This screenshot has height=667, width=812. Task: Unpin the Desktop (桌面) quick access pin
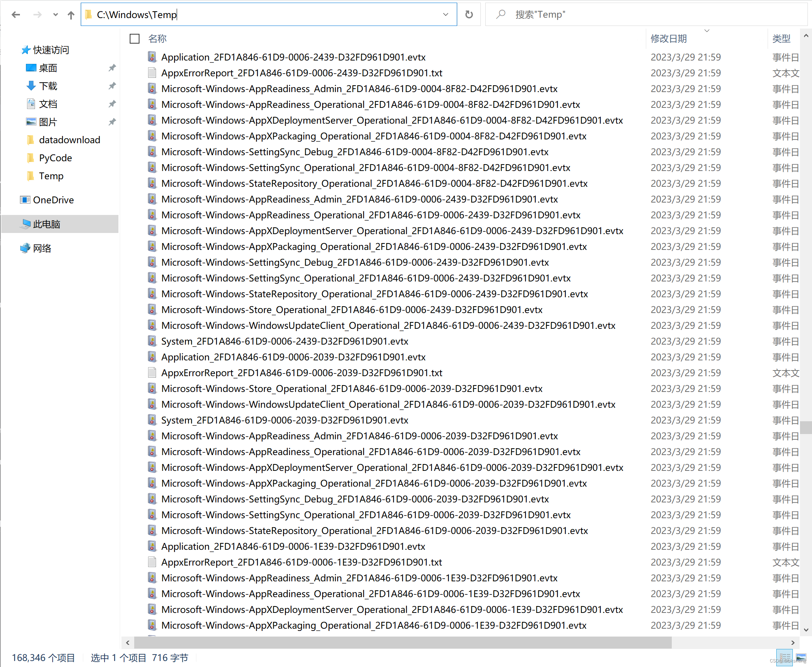(112, 68)
